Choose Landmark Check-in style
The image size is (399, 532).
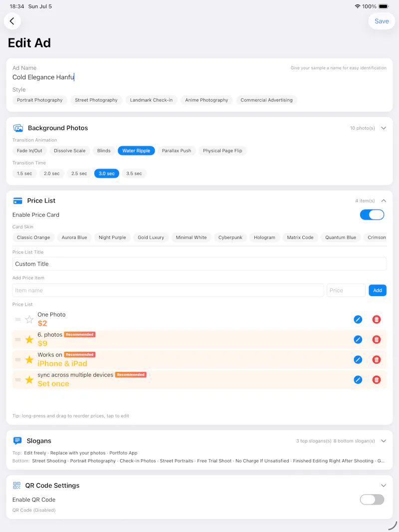coord(151,100)
